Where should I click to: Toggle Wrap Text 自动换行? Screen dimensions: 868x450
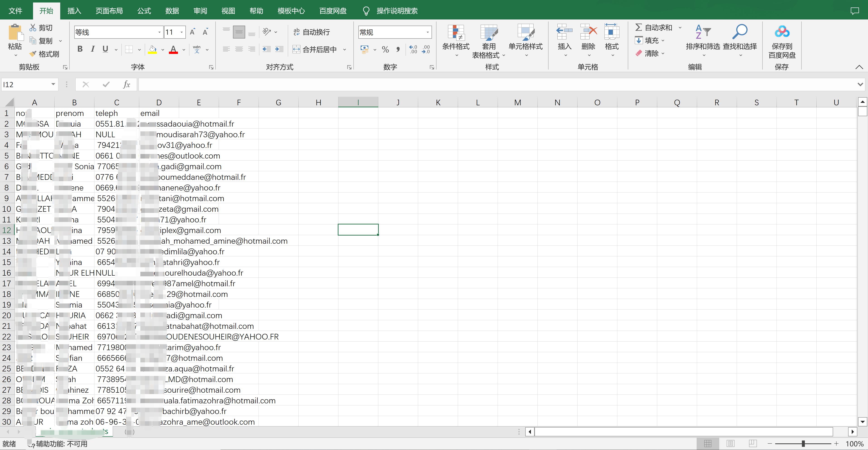coord(312,32)
